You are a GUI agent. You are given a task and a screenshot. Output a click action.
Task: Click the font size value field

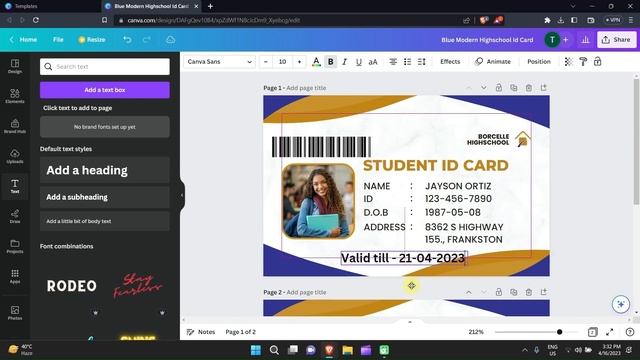pos(282,62)
